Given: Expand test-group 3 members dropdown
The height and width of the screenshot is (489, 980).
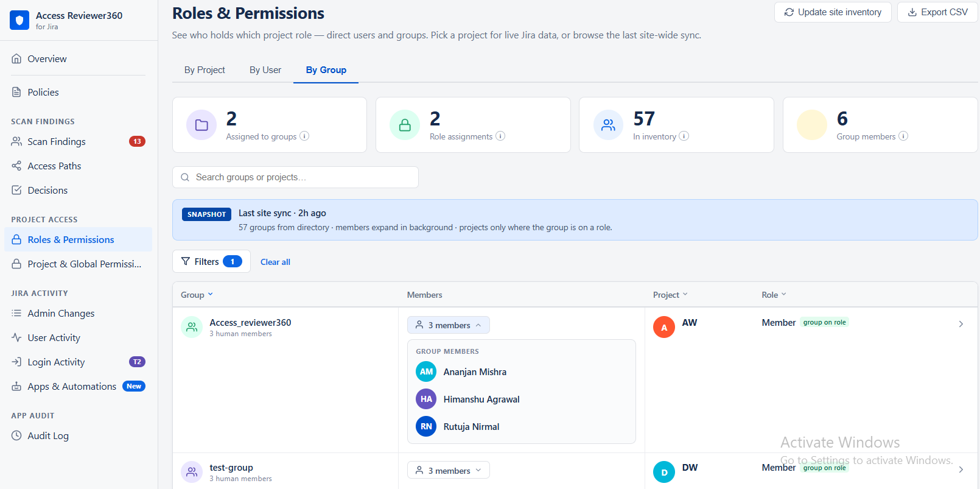Looking at the screenshot, I should [x=449, y=471].
